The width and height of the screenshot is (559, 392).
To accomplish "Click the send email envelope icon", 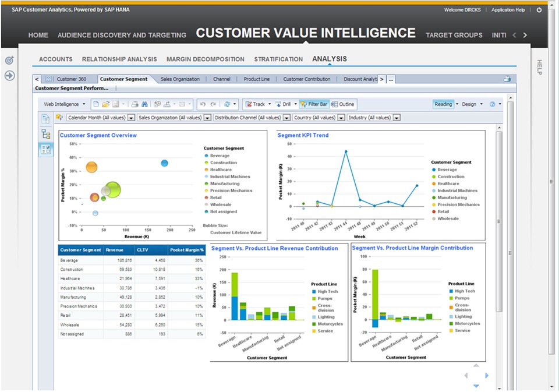I will click(x=182, y=104).
